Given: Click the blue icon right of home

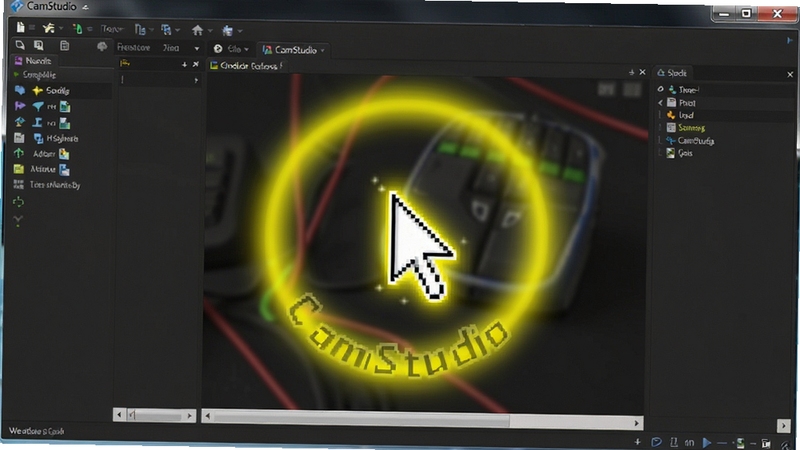Looking at the screenshot, I should click(x=228, y=31).
